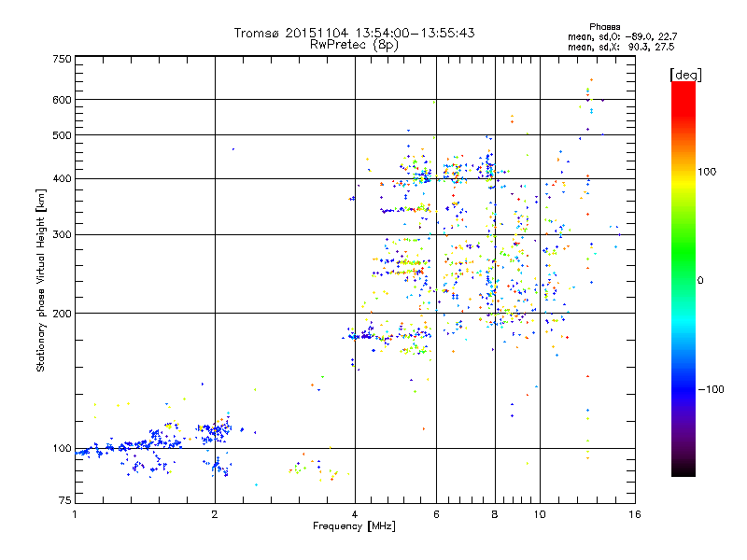Screen dimensions: 747x560
Task: Click the colorbar's blue region near -100
Action: (x=684, y=389)
